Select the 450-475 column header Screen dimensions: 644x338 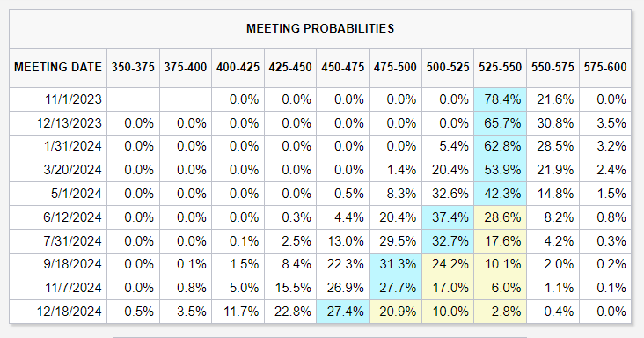coord(343,68)
